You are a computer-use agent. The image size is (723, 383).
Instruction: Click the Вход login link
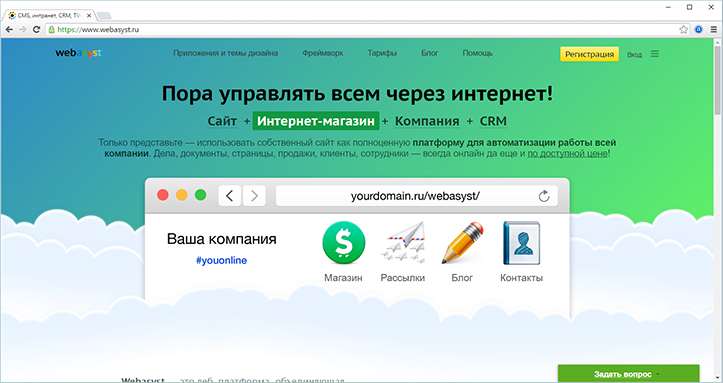click(x=634, y=54)
